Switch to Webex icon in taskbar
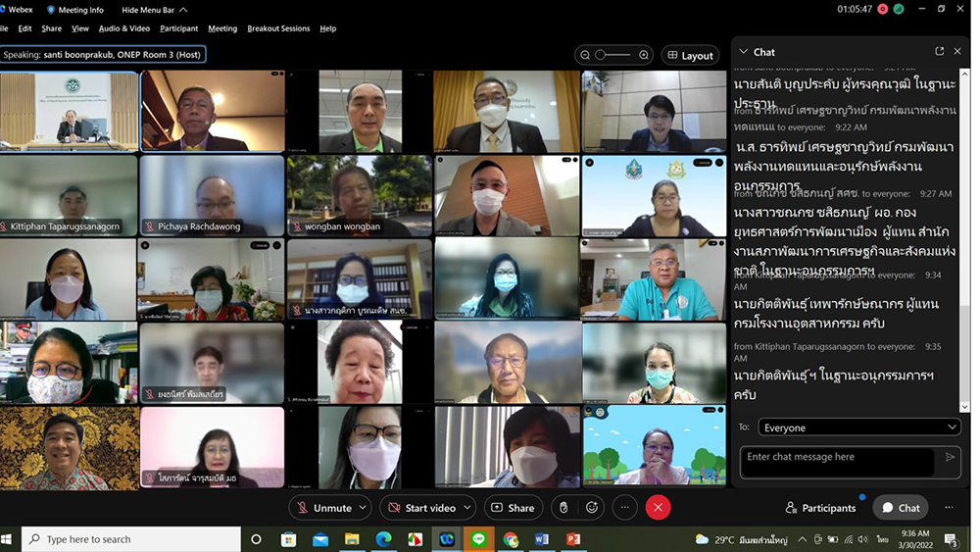This screenshot has width=980, height=552. coord(447,539)
